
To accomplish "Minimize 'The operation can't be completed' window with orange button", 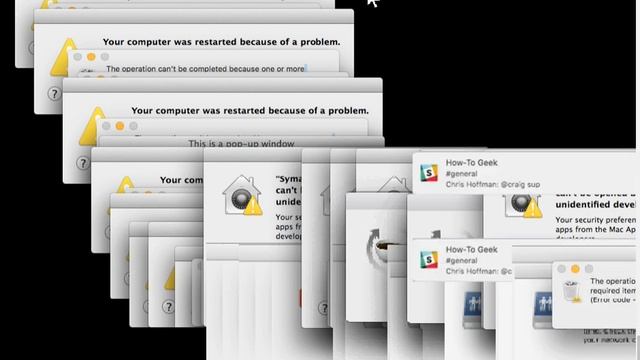I will pos(91,57).
